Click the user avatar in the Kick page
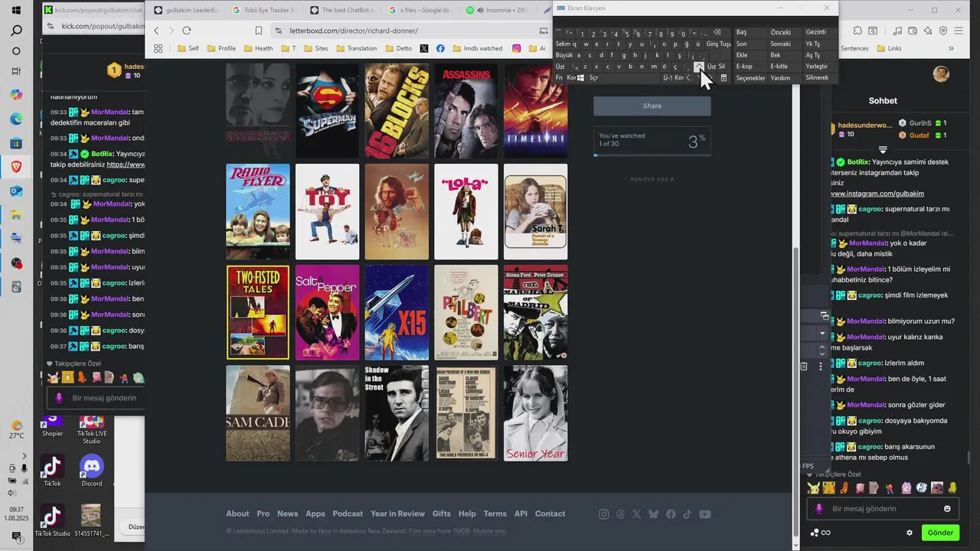This screenshot has width=980, height=551. pyautogui.click(x=941, y=73)
